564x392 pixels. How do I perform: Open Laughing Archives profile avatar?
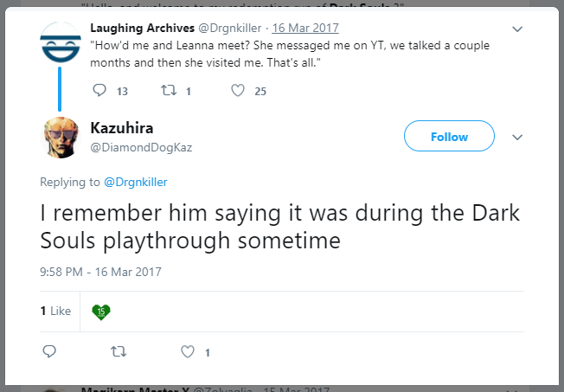[x=61, y=42]
